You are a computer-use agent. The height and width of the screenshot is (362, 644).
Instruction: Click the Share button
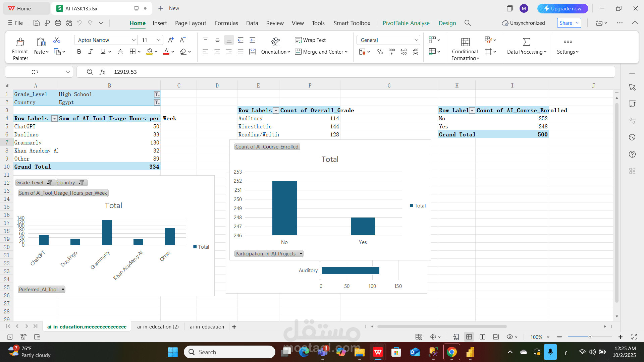point(569,23)
